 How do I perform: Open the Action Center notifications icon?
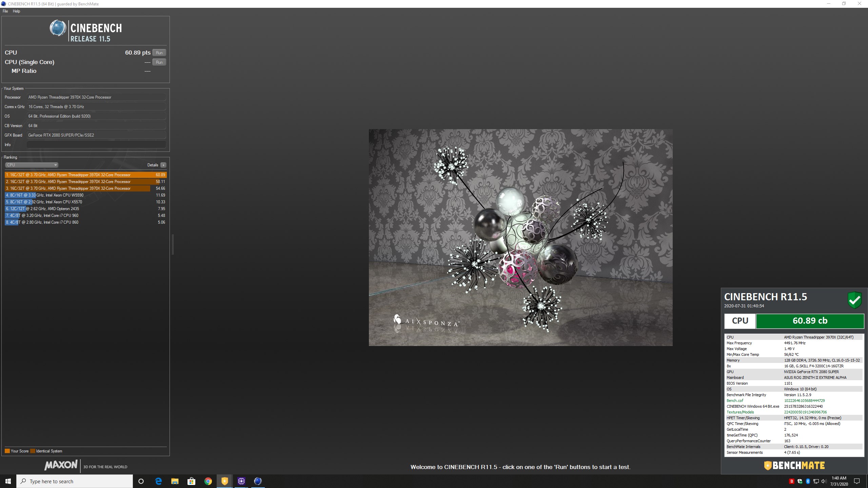857,481
